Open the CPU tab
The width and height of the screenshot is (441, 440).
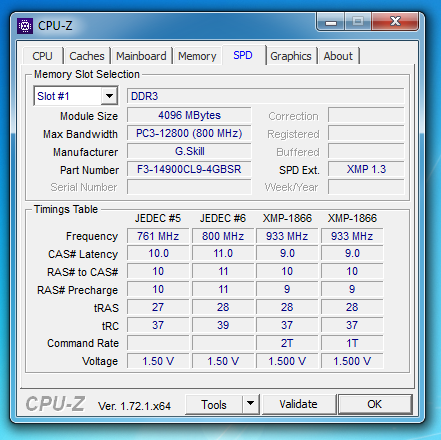tap(43, 56)
